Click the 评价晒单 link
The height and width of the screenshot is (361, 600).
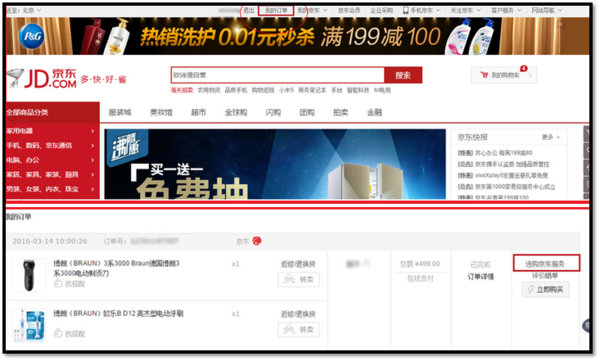point(545,276)
